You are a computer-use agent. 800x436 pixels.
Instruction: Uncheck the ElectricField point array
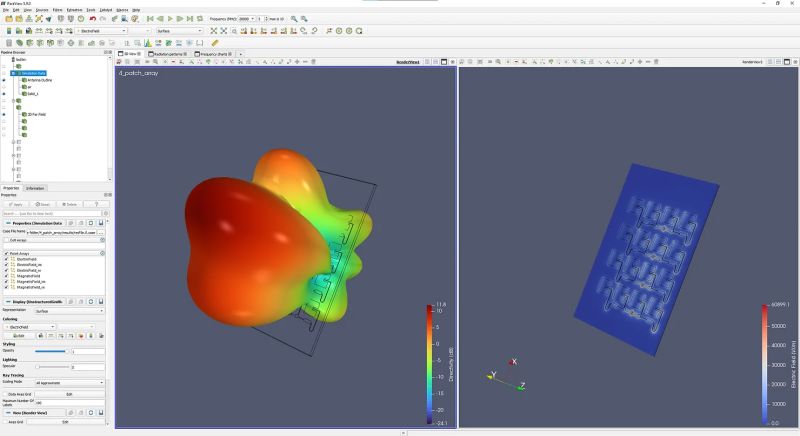pyautogui.click(x=7, y=259)
